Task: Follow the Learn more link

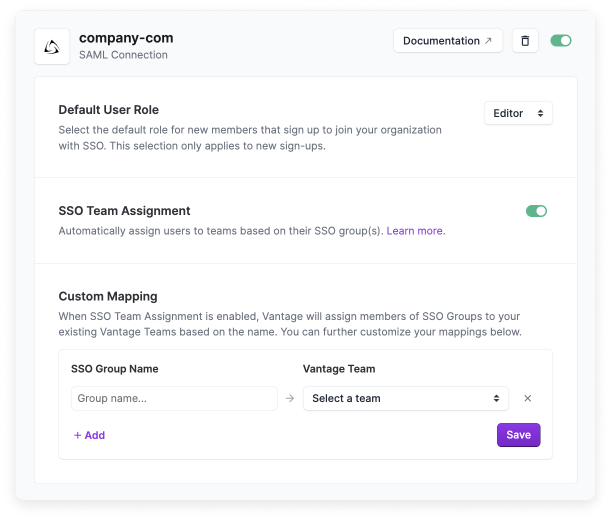Action: [x=415, y=231]
